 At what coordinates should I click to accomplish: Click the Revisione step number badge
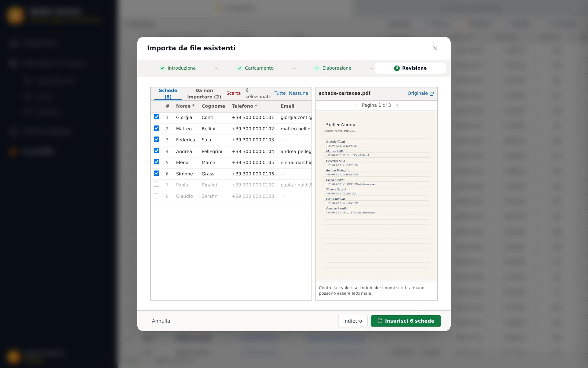pos(397,68)
